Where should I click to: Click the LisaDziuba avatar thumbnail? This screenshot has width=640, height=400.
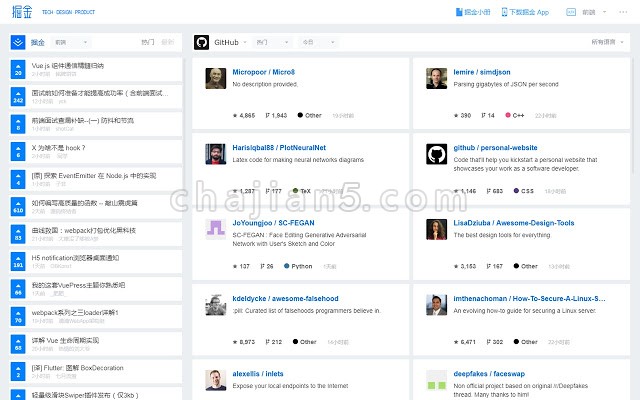pos(436,229)
